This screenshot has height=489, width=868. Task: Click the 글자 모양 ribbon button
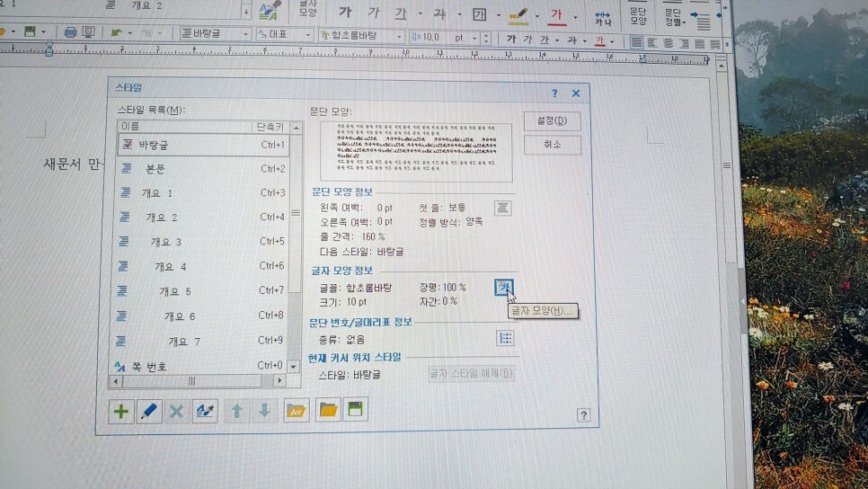[308, 9]
